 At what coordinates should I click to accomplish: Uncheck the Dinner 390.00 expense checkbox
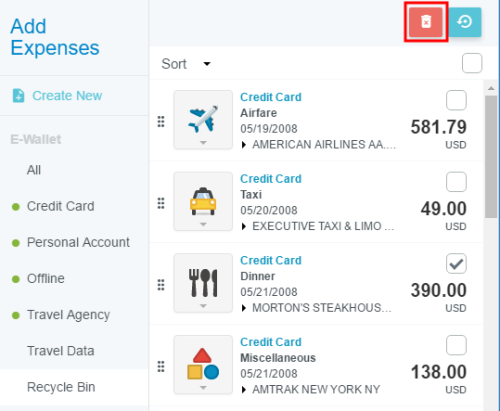tap(456, 264)
